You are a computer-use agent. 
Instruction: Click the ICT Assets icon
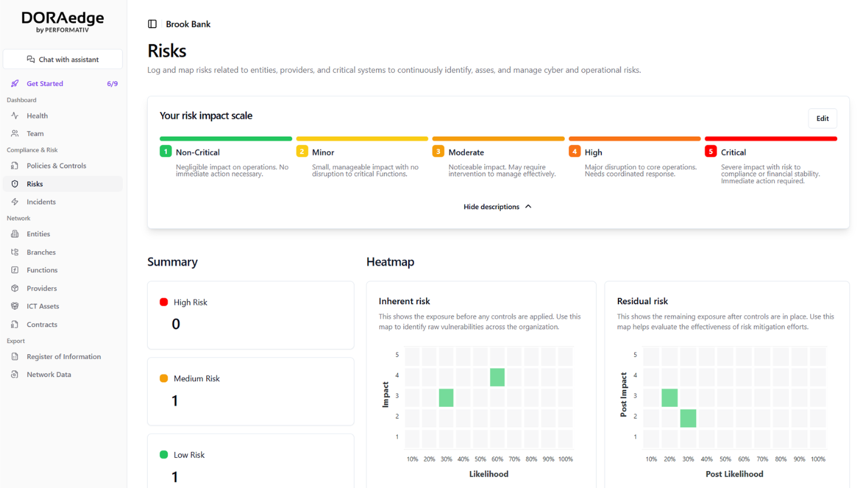tap(14, 306)
